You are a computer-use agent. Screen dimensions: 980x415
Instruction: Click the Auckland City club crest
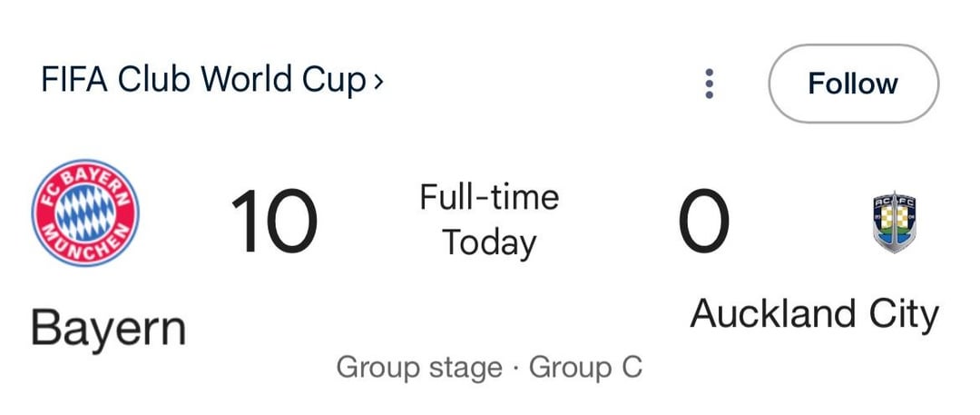click(x=894, y=222)
